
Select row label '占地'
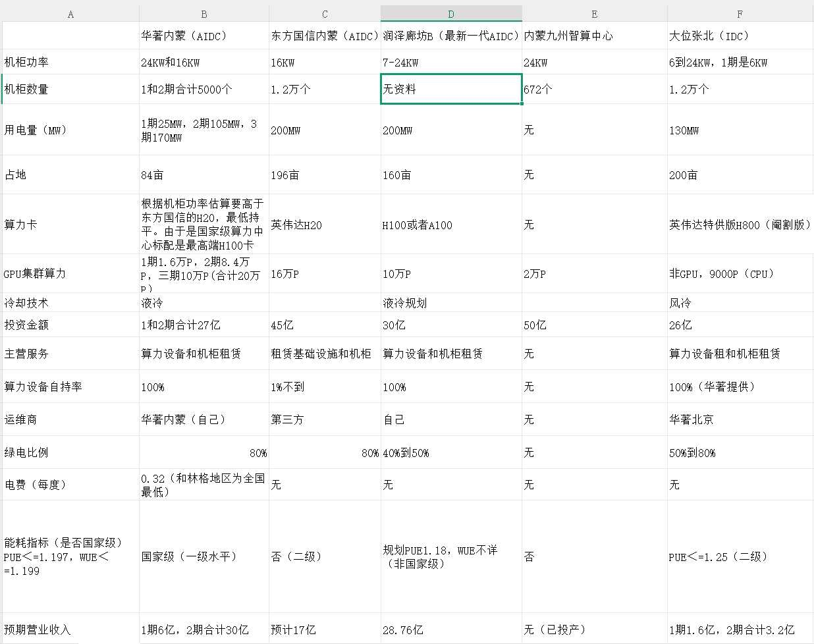(x=70, y=174)
